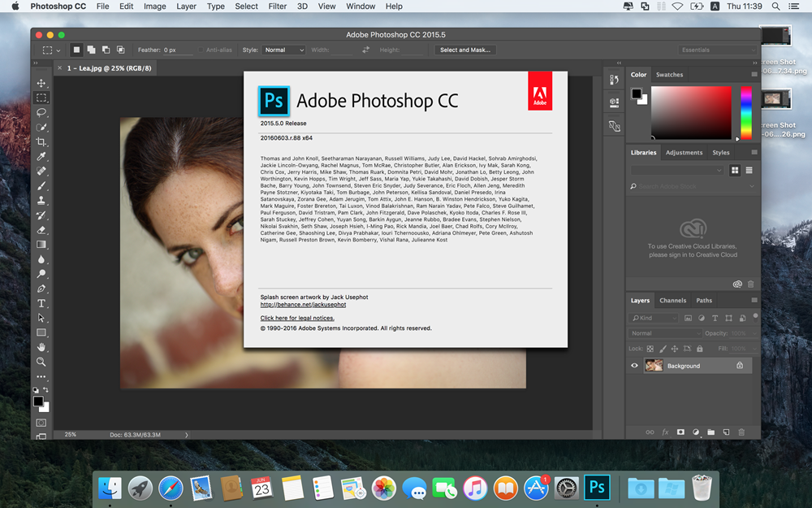Click the add layer mask icon
Screen dimensions: 812x508
680,432
